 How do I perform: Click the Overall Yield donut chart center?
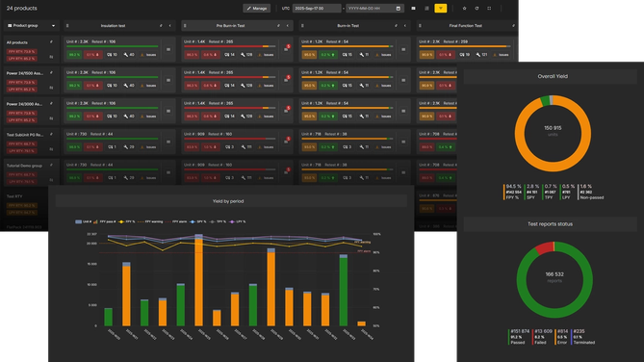click(553, 134)
